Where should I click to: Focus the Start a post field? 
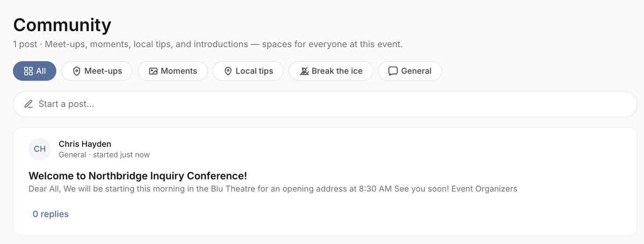[x=325, y=104]
